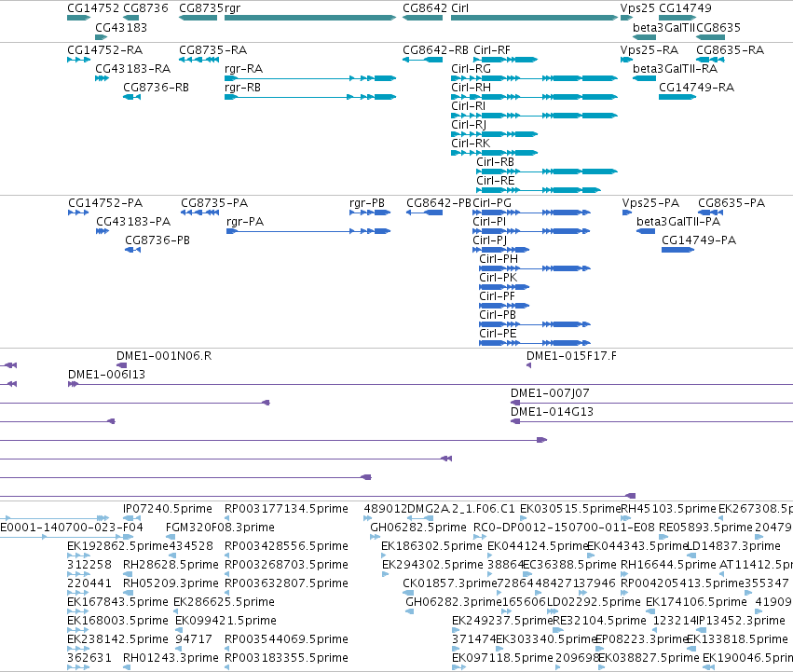Click the Vps25-PA protein label
Screen dimensions: 793x672
tap(650, 203)
